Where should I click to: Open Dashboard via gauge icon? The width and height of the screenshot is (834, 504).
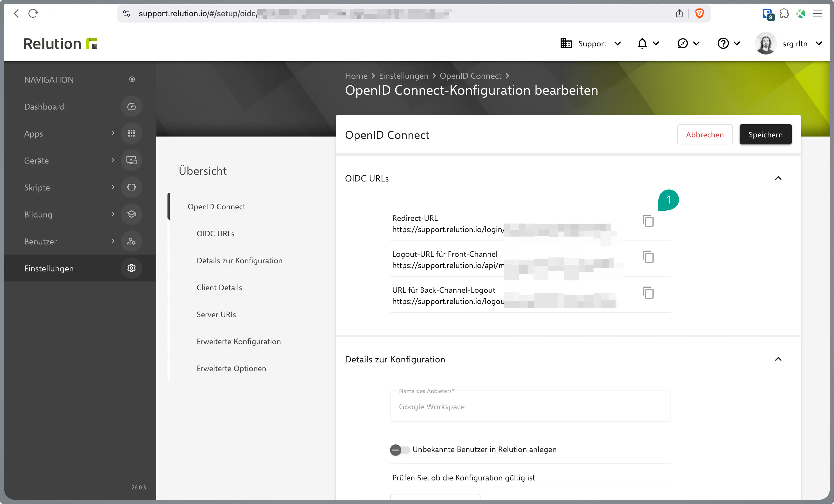click(131, 107)
